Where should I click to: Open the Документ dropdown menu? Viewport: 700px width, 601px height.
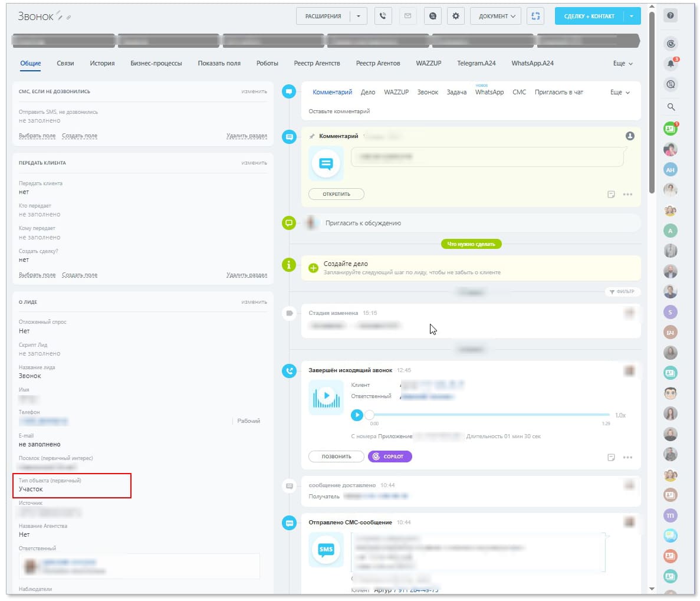click(497, 16)
